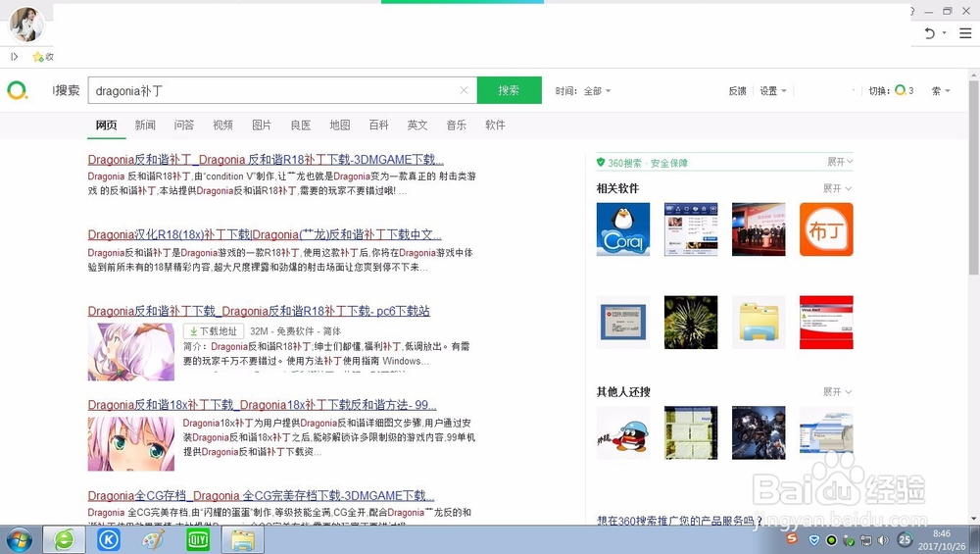Switch to the 地图 tab

[x=339, y=126]
